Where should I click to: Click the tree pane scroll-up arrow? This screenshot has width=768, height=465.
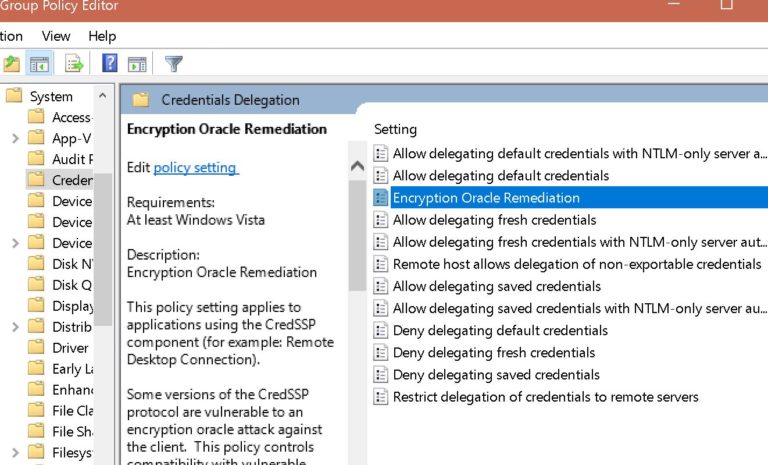pyautogui.click(x=102, y=96)
